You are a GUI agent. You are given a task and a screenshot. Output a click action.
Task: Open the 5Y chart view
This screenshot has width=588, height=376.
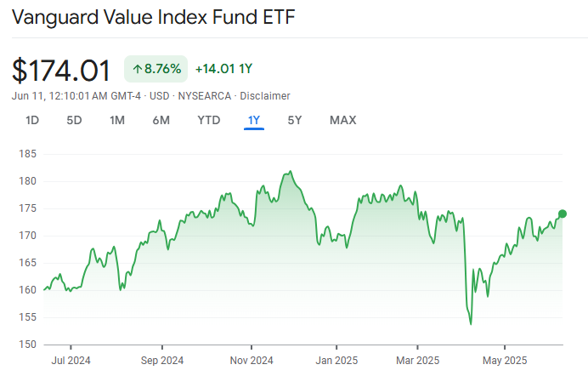[x=294, y=120]
